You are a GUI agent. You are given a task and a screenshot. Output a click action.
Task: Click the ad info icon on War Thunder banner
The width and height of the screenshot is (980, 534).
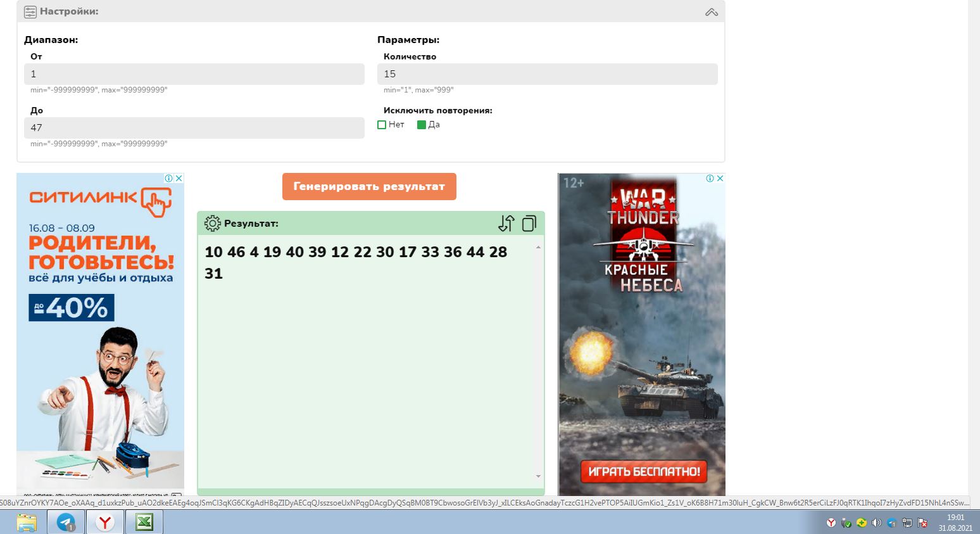[710, 179]
